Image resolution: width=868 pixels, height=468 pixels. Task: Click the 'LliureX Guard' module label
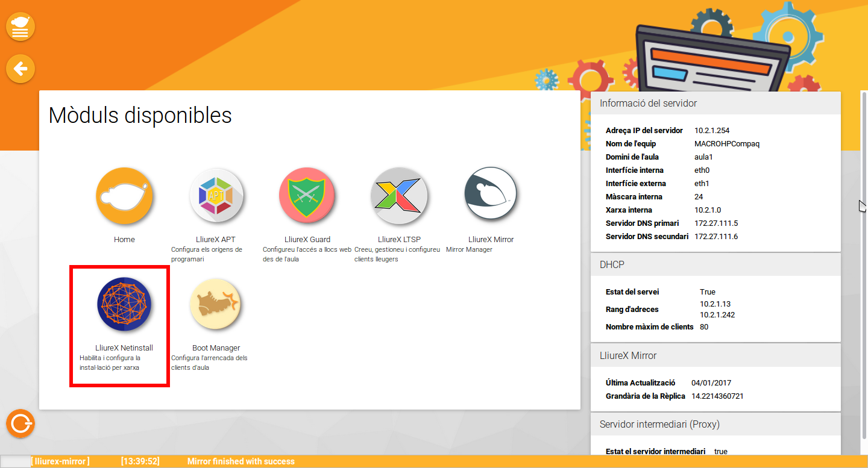(x=307, y=240)
